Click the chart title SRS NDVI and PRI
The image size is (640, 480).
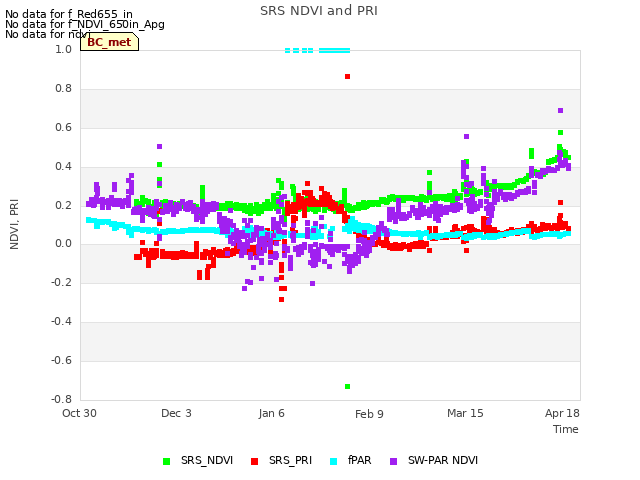coord(319,11)
